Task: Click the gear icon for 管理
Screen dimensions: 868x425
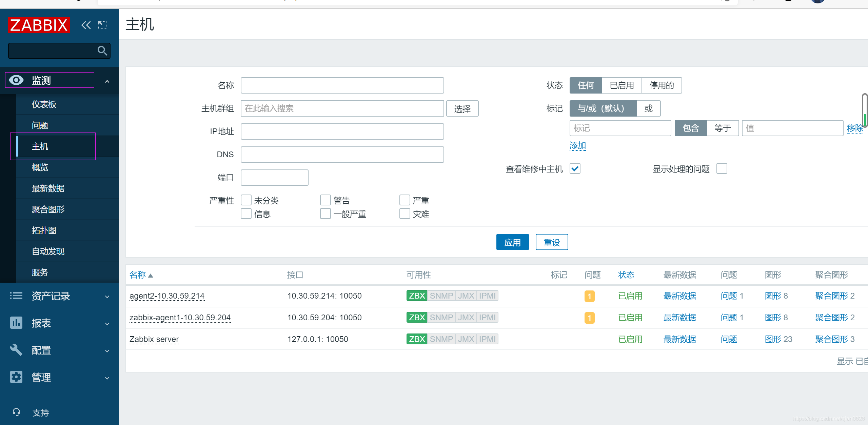Action: click(16, 377)
